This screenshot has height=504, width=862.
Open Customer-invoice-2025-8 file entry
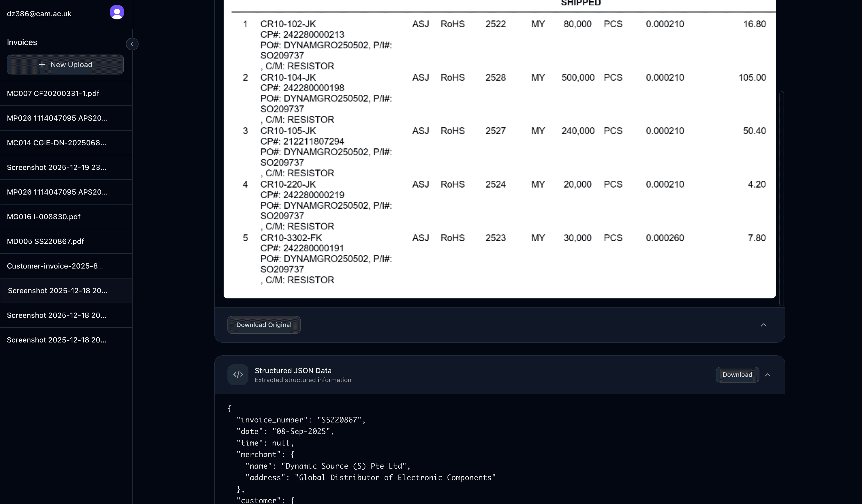(x=55, y=266)
